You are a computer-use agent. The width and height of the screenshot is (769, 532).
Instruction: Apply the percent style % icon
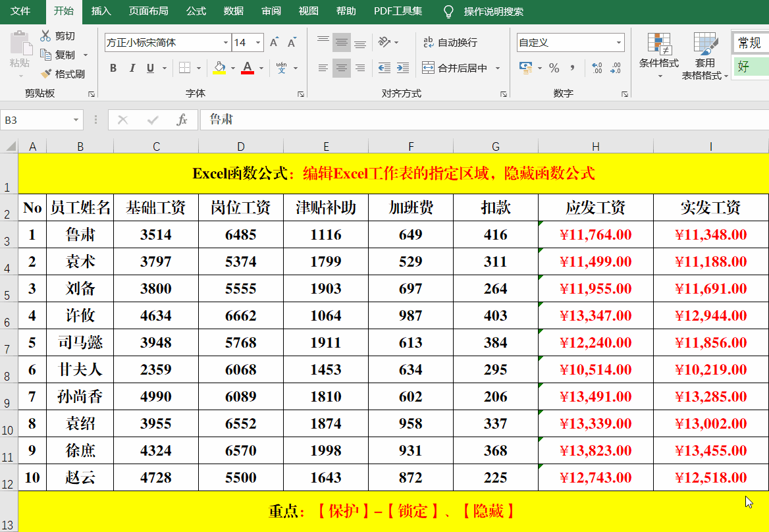pos(554,68)
